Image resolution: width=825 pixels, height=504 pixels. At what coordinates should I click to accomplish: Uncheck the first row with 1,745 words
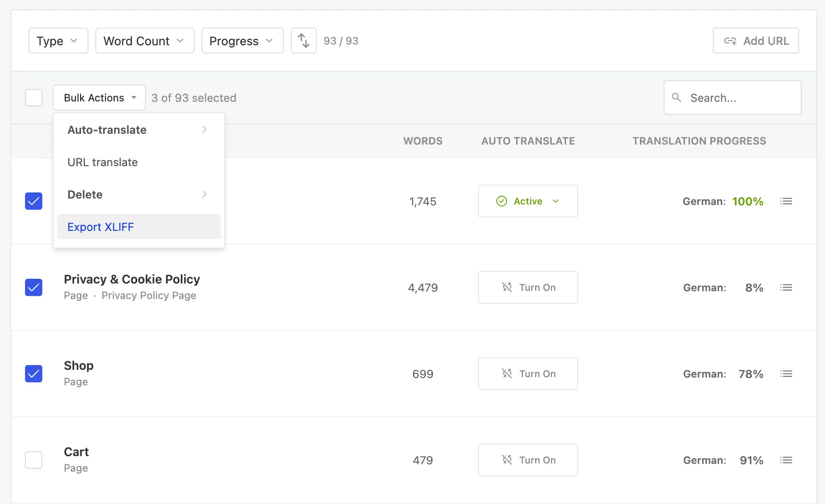[x=34, y=201]
